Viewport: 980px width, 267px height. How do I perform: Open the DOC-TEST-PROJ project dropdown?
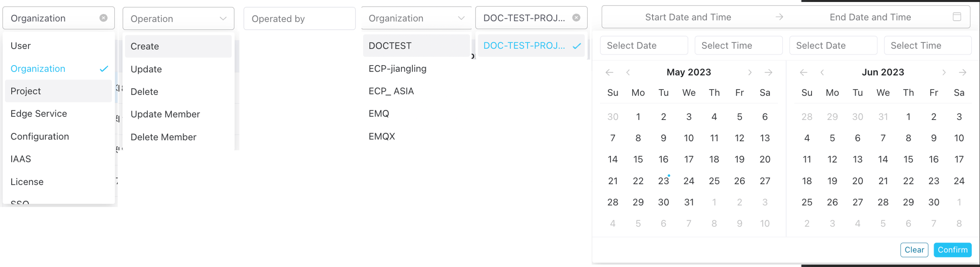[524, 18]
